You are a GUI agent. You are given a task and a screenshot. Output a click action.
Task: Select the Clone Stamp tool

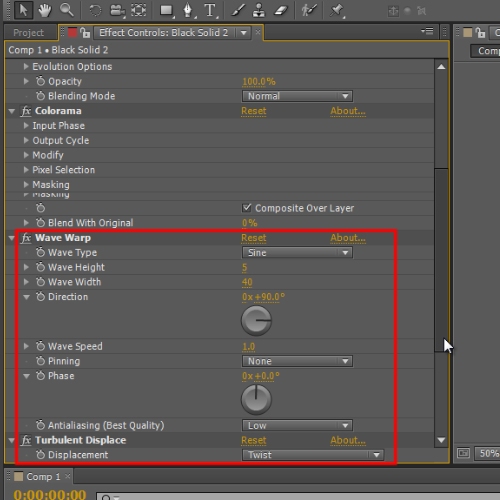tap(259, 10)
